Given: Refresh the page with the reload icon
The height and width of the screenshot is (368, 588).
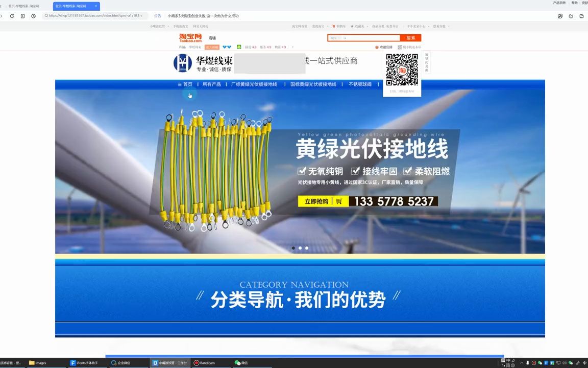Looking at the screenshot, I should [12, 16].
